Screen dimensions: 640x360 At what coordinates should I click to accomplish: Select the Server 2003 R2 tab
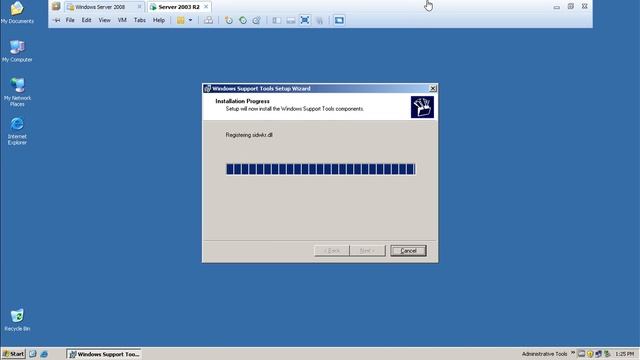click(x=179, y=7)
